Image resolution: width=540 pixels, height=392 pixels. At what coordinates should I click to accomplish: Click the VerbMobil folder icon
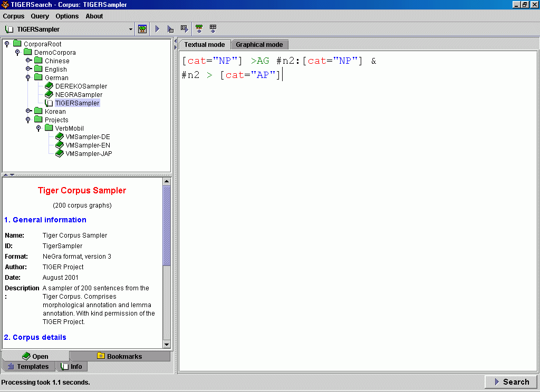49,128
